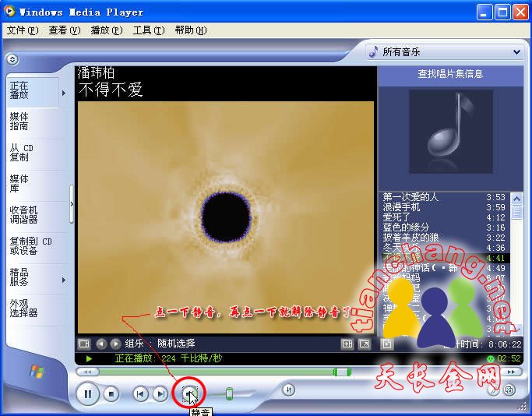This screenshot has height=416, width=532.
Task: Click the artist name 潘玮柏
Action: [x=96, y=73]
